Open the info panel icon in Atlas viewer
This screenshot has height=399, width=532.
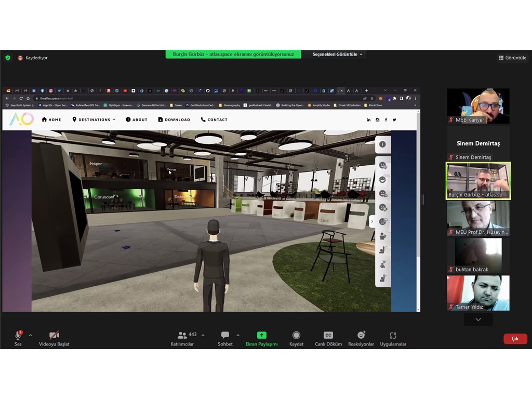pos(382,144)
